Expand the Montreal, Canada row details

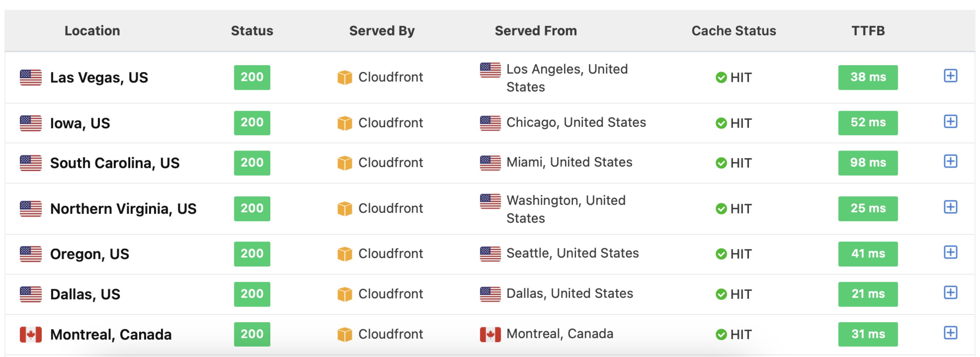click(x=950, y=333)
